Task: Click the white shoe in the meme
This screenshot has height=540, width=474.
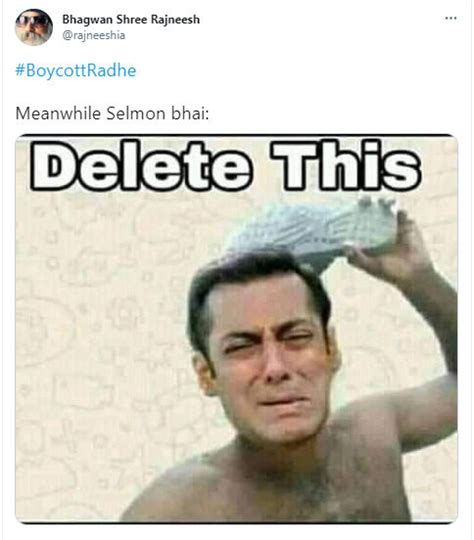Action: [312, 229]
